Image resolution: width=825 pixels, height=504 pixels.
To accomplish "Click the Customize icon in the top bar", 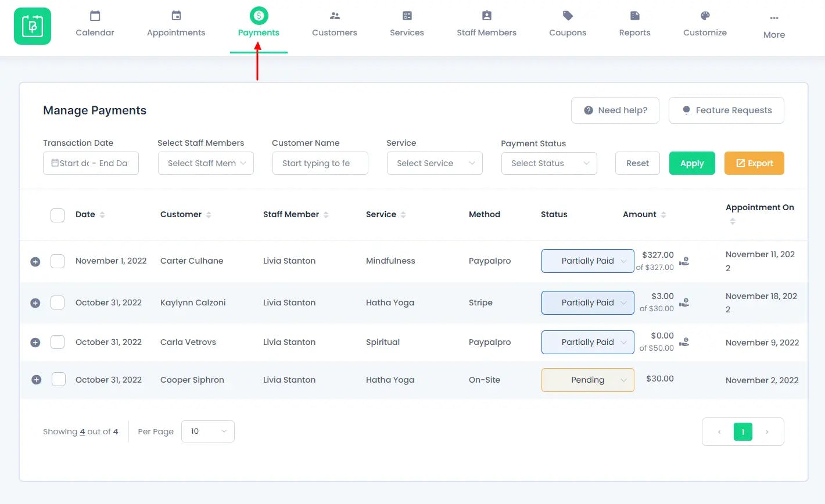I will (x=704, y=16).
